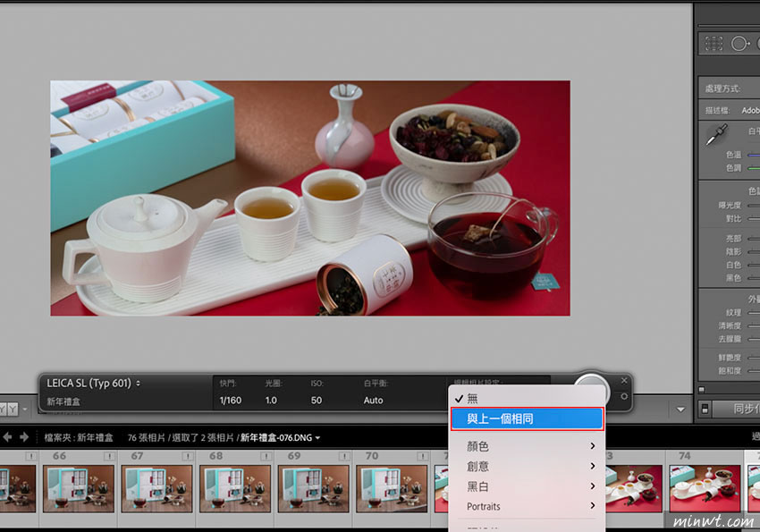Click the 清晰度 clarity label
The image size is (760, 532).
click(x=730, y=325)
